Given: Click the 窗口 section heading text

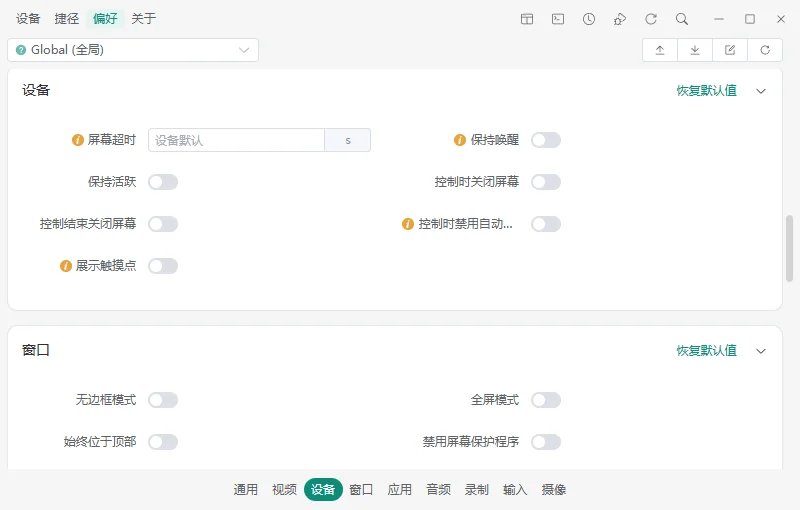Looking at the screenshot, I should [36, 350].
